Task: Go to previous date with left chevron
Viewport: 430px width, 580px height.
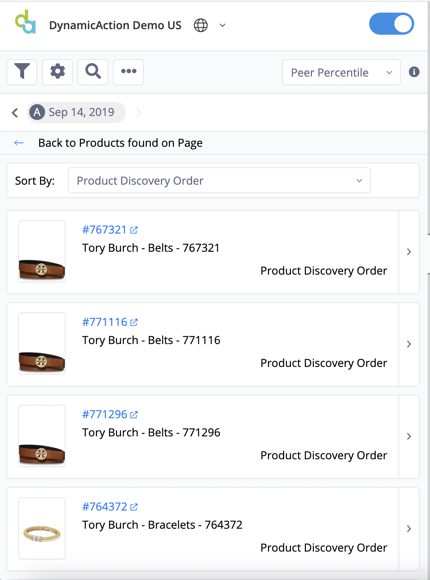Action: (15, 112)
